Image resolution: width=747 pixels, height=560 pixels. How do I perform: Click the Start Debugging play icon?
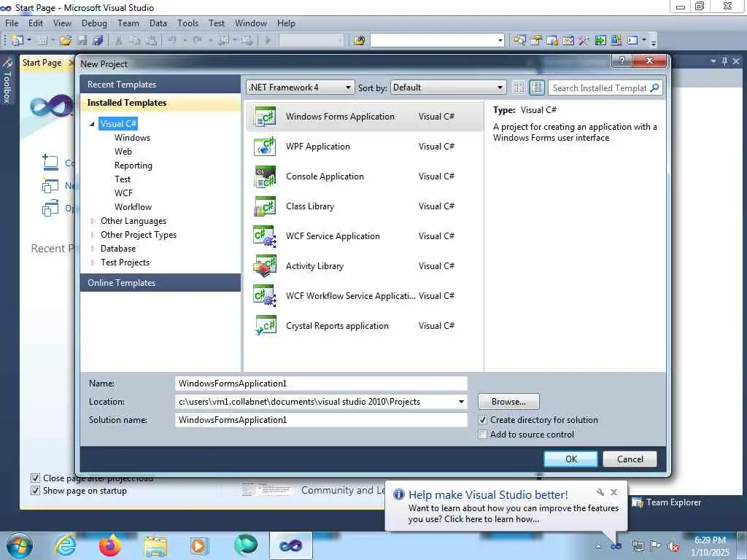pos(268,41)
